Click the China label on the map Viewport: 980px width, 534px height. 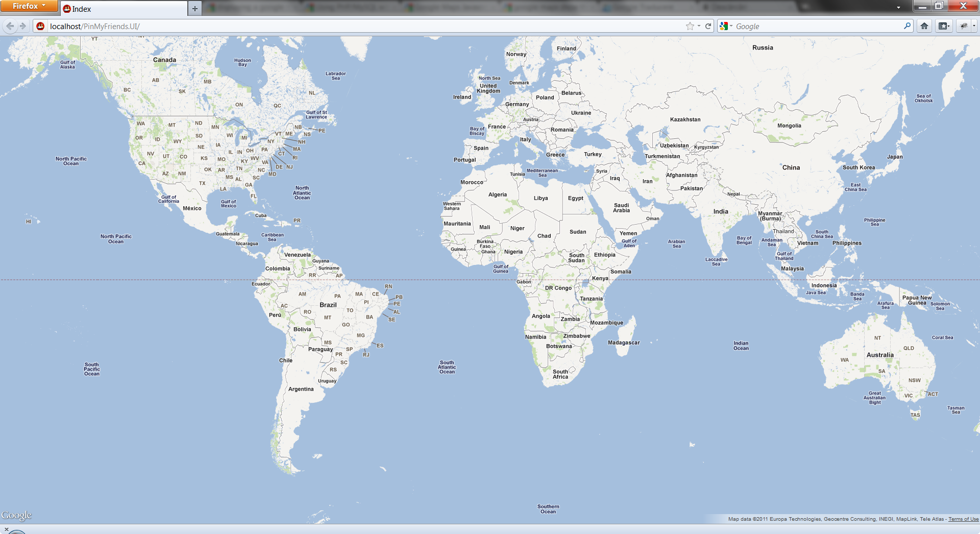791,167
